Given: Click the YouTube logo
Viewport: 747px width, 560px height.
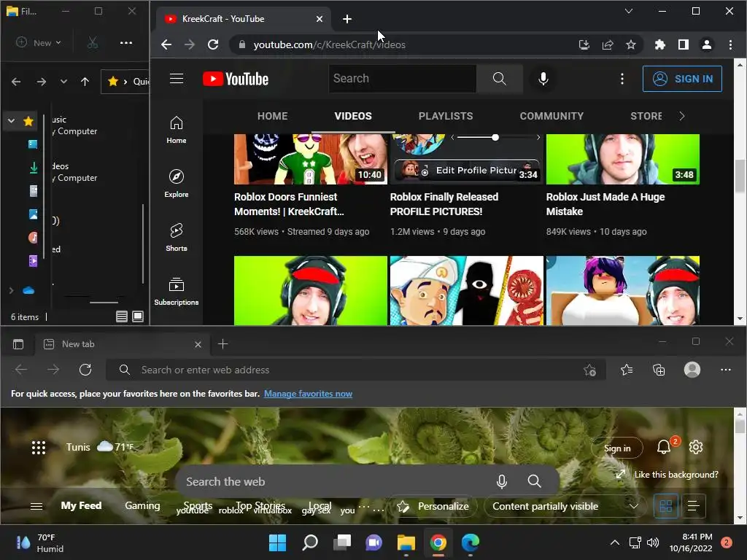Looking at the screenshot, I should coord(236,79).
